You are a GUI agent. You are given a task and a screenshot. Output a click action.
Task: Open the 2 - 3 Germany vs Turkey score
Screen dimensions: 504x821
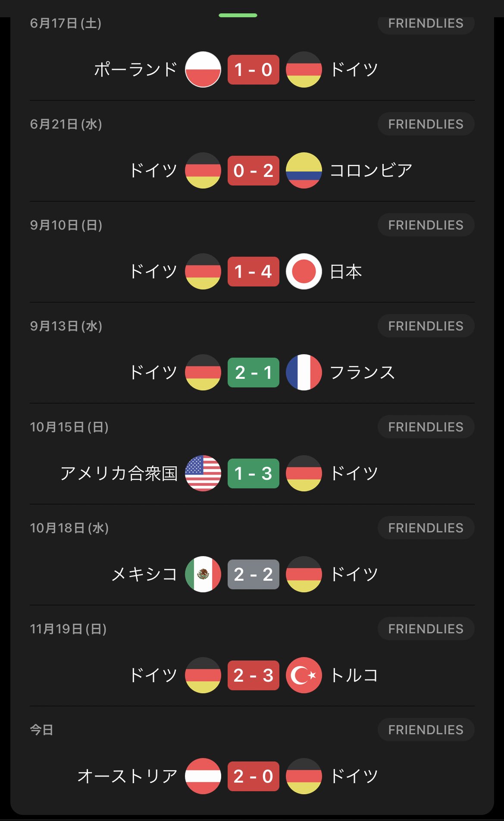tap(254, 675)
